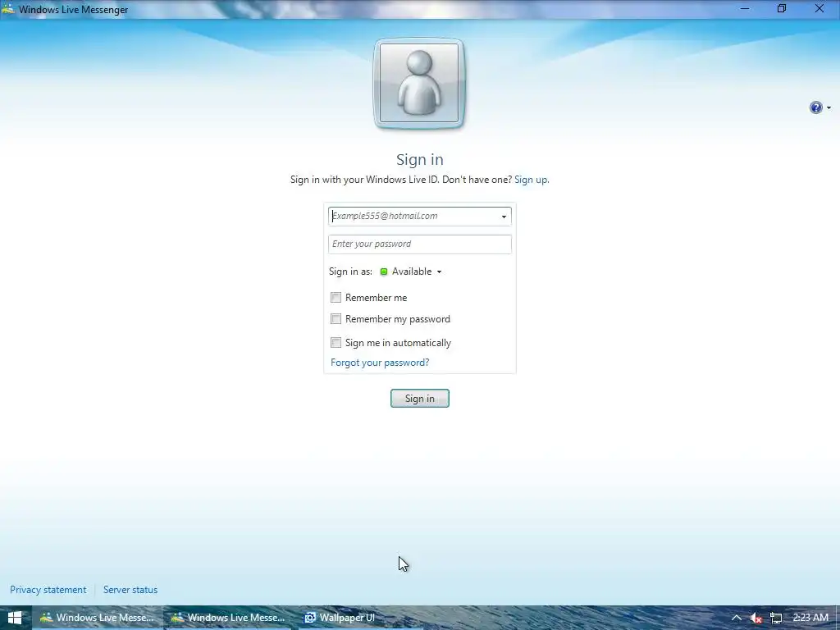The image size is (840, 630).
Task: Click the Messenger title bar app icon
Action: click(8, 9)
